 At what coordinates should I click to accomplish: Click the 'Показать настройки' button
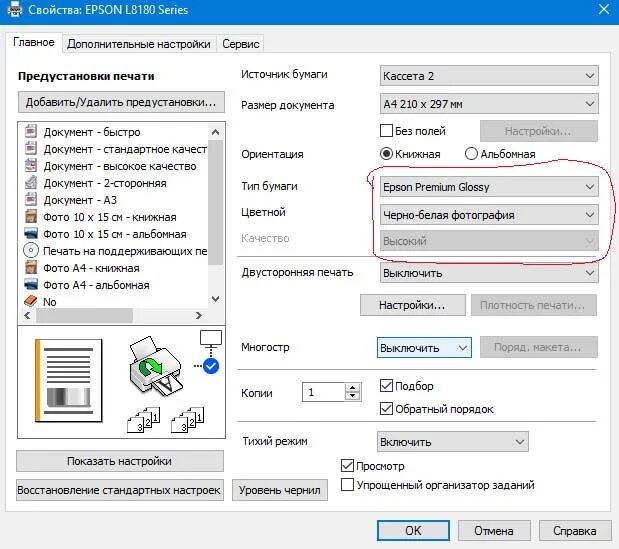[120, 461]
